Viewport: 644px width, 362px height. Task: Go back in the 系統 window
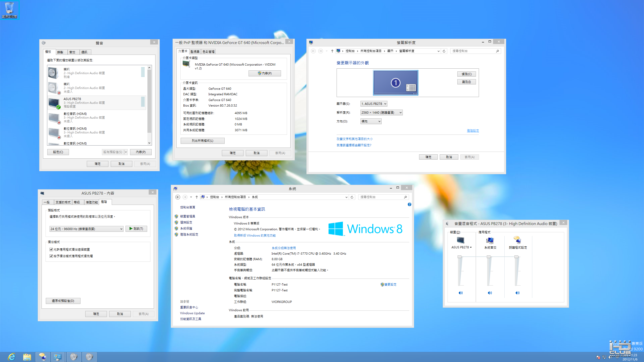[178, 197]
